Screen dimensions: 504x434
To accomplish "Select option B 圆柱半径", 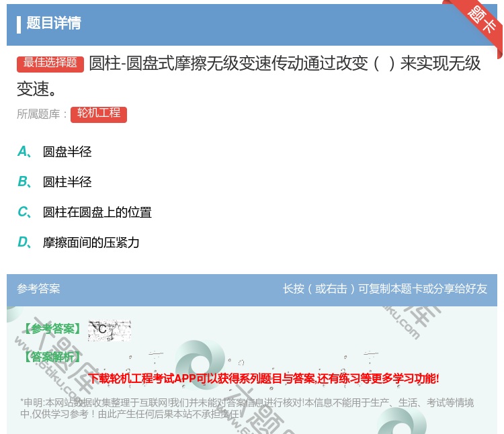I will pyautogui.click(x=67, y=182).
